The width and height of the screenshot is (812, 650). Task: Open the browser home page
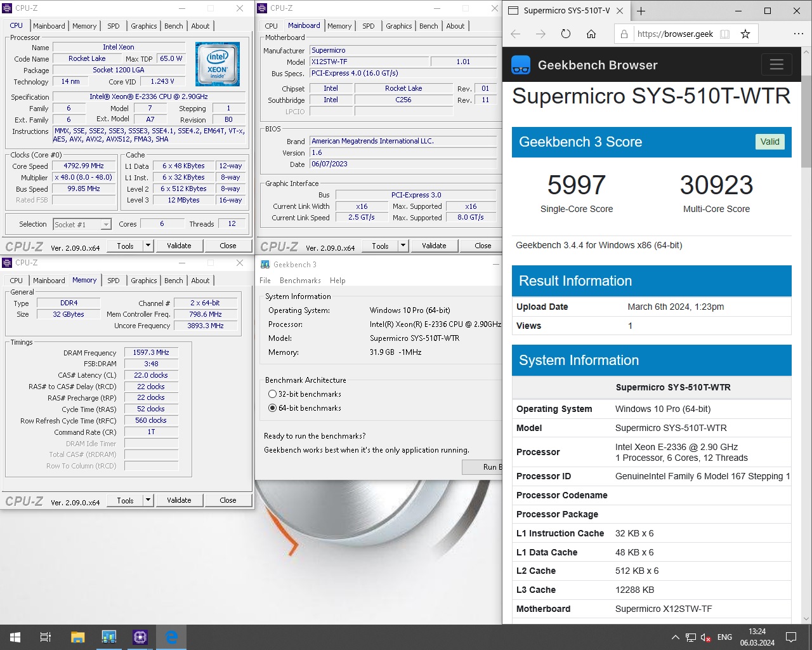(x=591, y=34)
